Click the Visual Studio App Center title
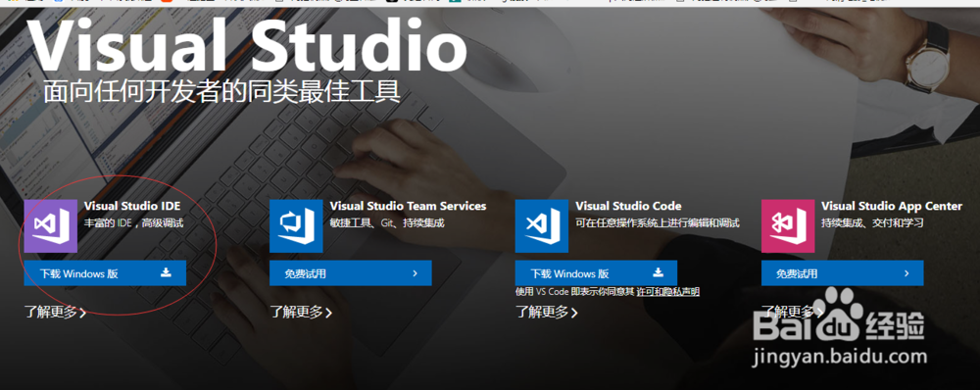 pyautogui.click(x=892, y=206)
